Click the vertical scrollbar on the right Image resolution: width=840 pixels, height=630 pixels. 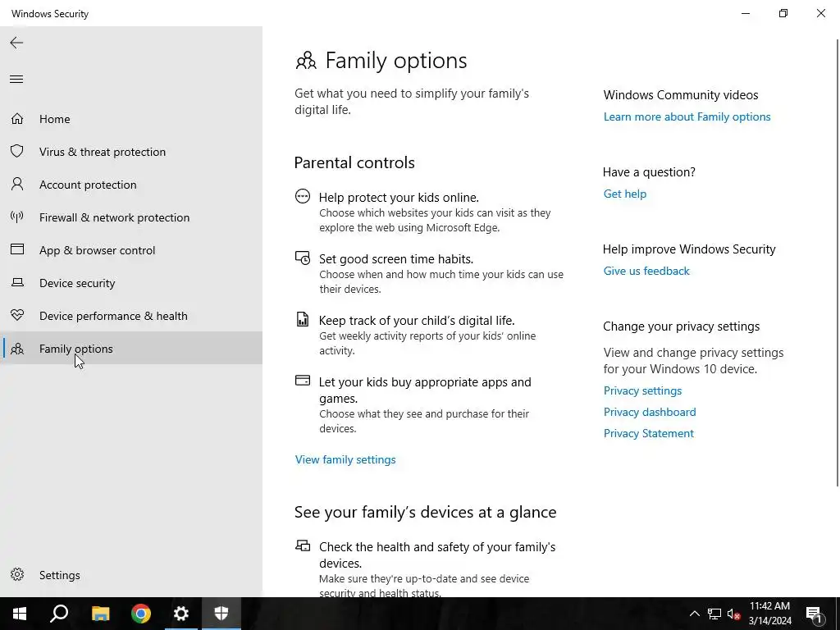tap(838, 262)
